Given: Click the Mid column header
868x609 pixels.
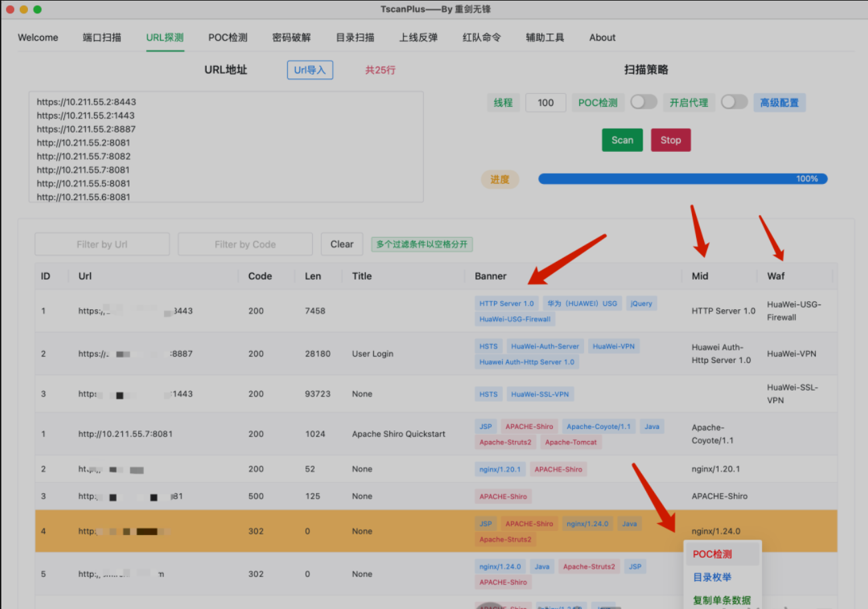Looking at the screenshot, I should (x=700, y=276).
